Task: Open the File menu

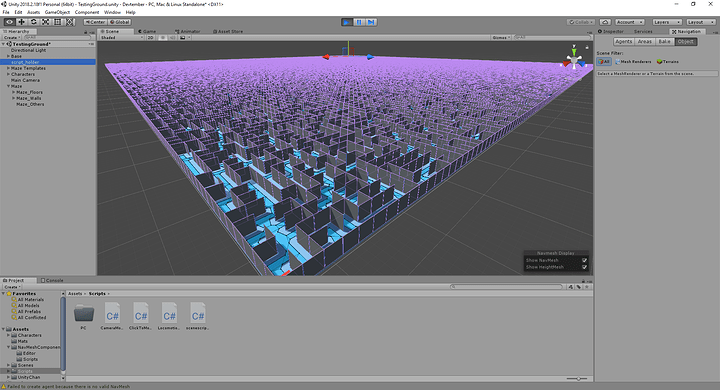Action: (x=6, y=12)
